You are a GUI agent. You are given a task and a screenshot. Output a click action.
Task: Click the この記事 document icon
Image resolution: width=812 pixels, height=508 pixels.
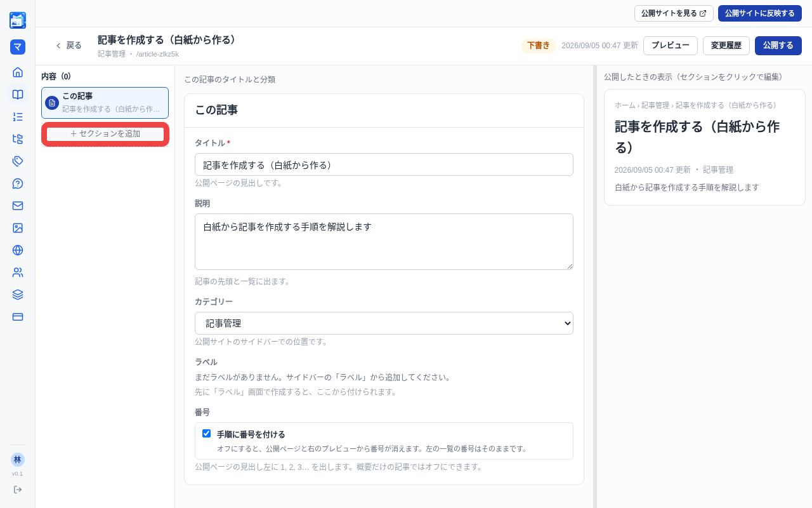click(x=52, y=103)
